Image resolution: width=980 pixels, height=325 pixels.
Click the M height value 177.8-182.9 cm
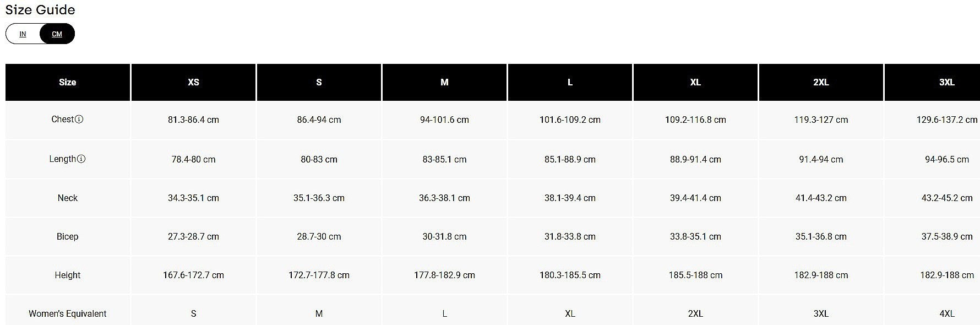tap(444, 275)
